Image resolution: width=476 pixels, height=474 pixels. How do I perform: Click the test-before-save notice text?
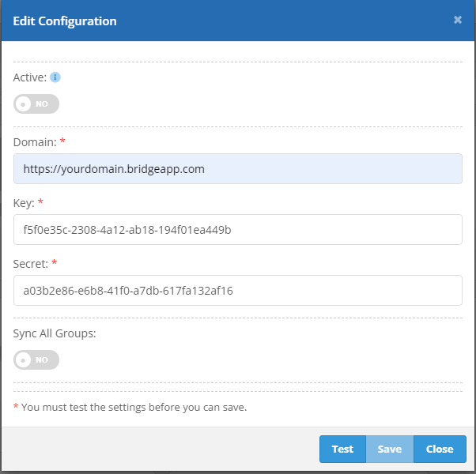[x=134, y=408]
